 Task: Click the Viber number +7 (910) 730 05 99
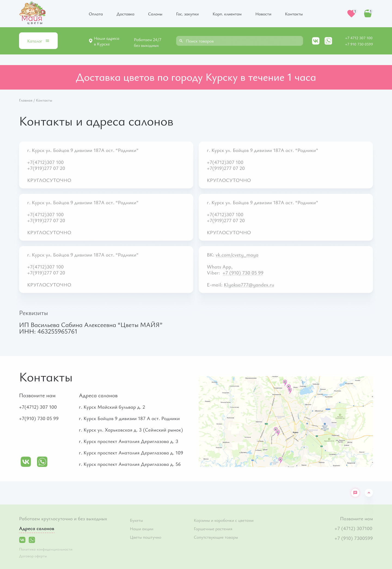[x=243, y=273]
